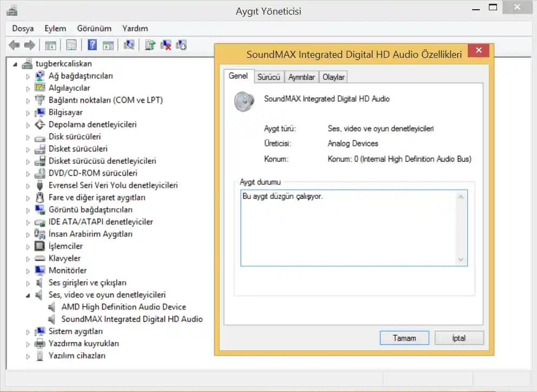Expand the Görüntü bağdaştırıcıları node
This screenshot has height=392, width=537.
(x=28, y=210)
